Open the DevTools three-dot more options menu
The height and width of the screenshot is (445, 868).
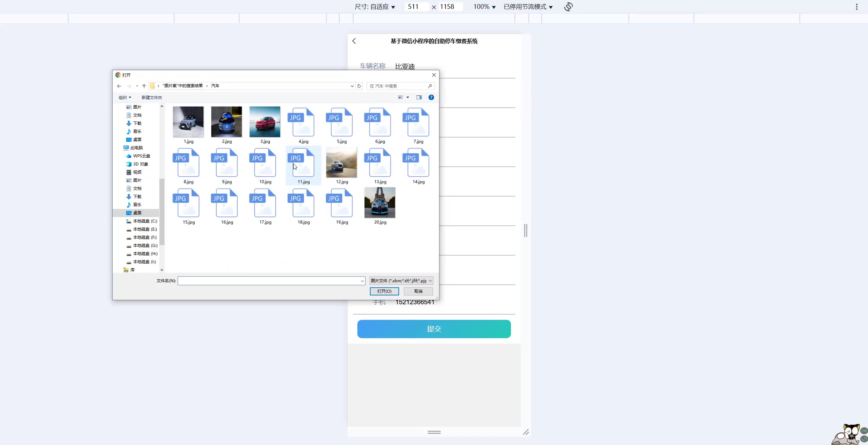(856, 7)
